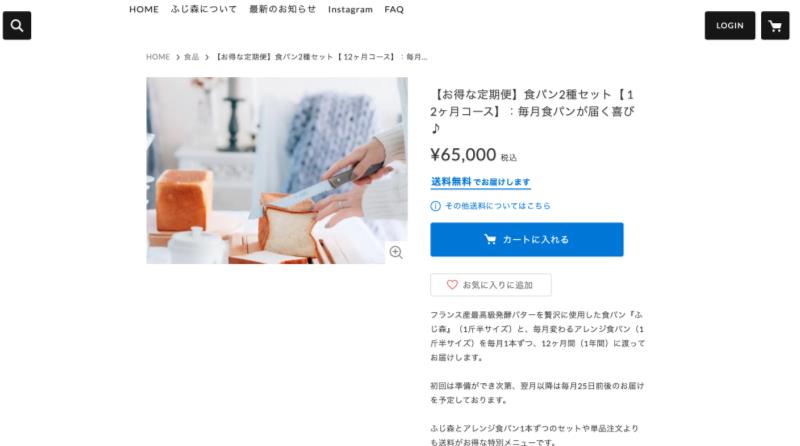Add item with カートに入れる button
The image size is (800, 446).
527,239
